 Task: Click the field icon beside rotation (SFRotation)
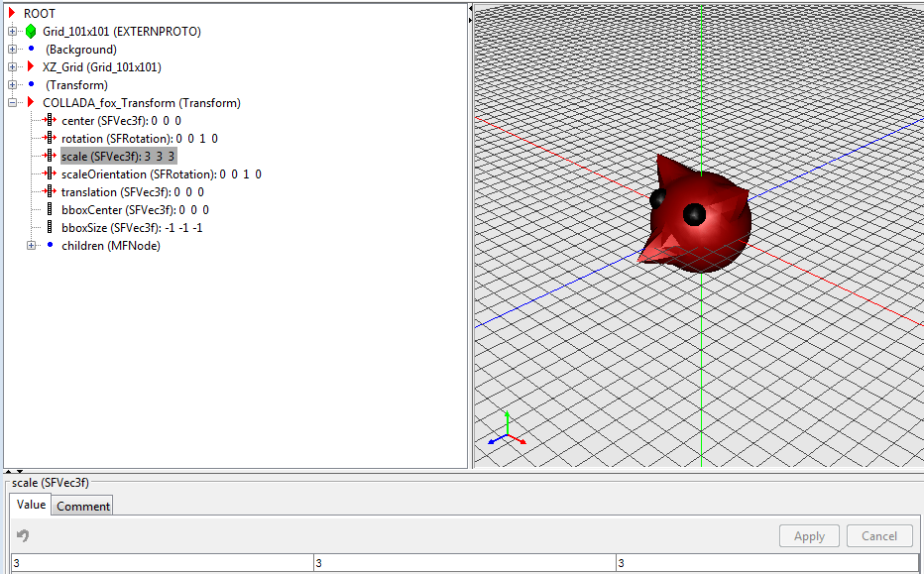(x=50, y=138)
